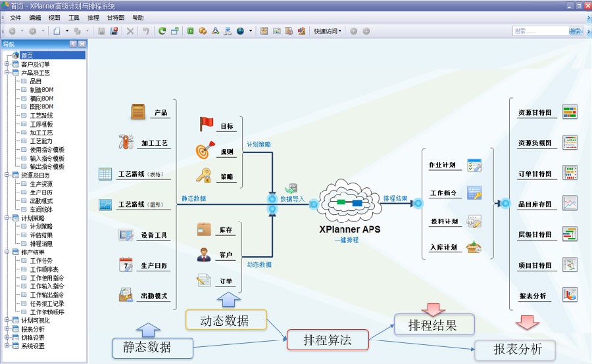
Task: Expand the 客户及订单 tree node
Action: point(7,64)
